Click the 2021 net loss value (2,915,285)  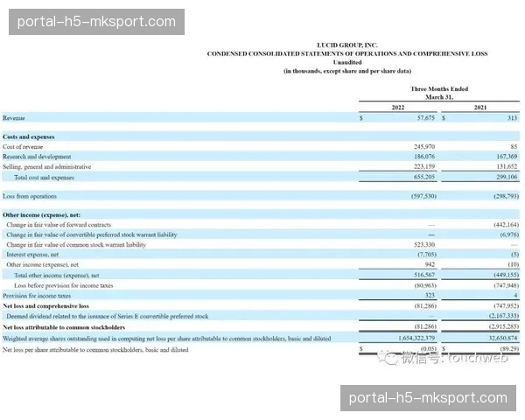500,326
